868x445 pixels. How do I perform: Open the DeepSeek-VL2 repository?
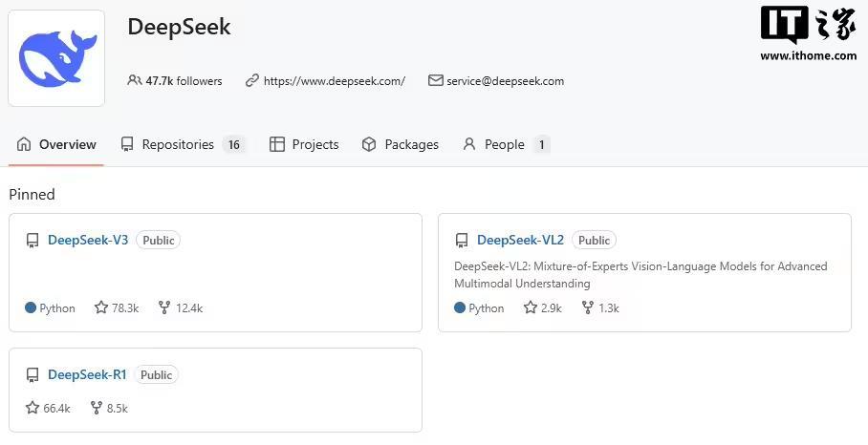click(520, 240)
